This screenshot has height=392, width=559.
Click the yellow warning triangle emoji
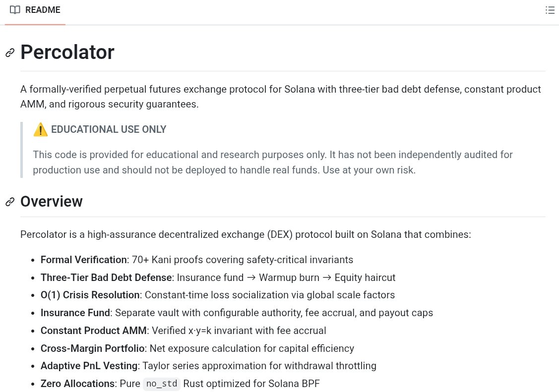tap(40, 130)
